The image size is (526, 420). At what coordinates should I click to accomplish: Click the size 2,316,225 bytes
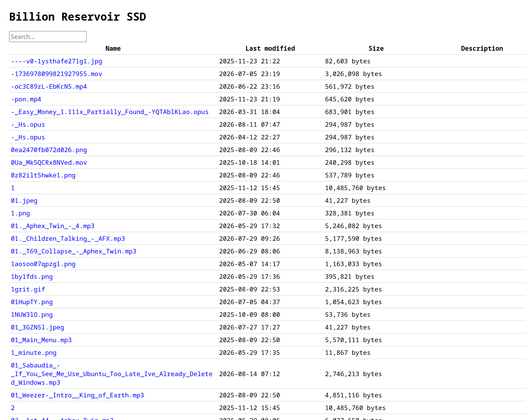click(353, 289)
